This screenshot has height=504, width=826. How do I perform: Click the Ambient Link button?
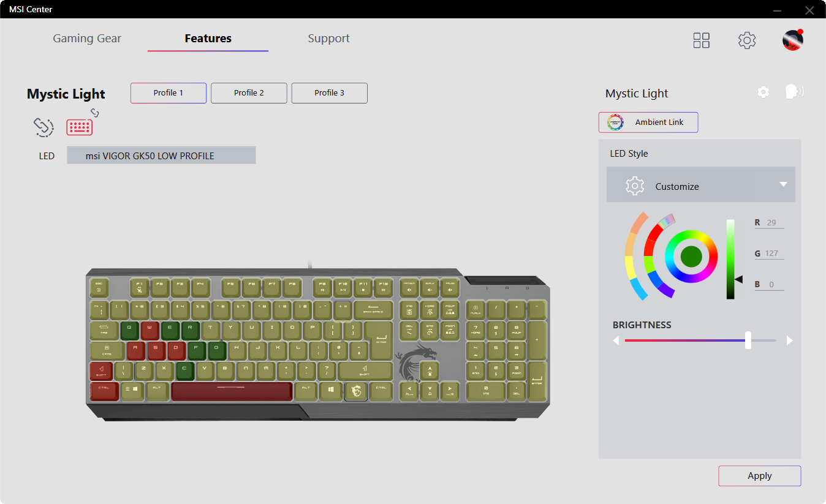click(648, 122)
